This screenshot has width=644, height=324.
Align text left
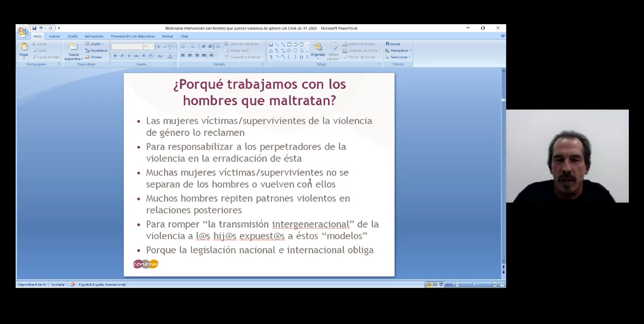183,55
